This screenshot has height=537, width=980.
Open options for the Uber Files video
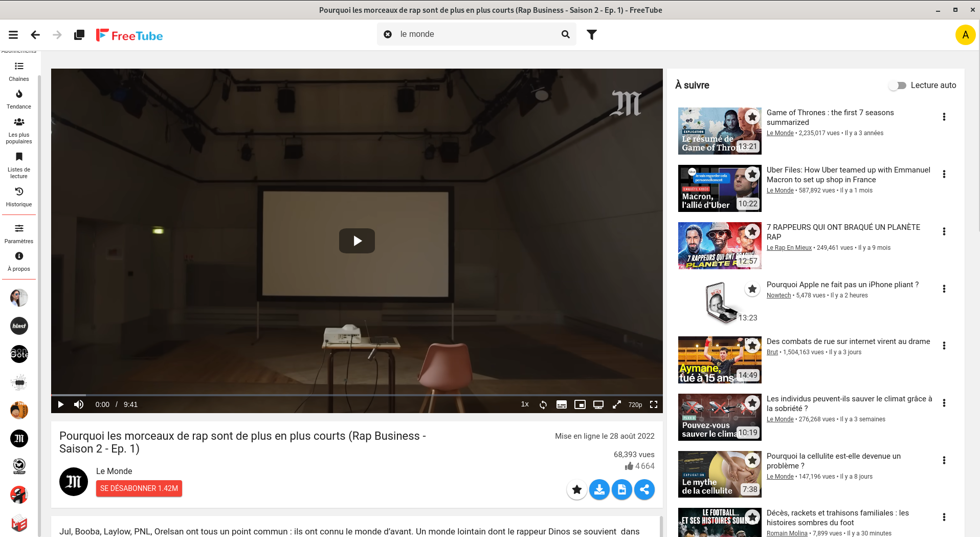click(x=944, y=174)
